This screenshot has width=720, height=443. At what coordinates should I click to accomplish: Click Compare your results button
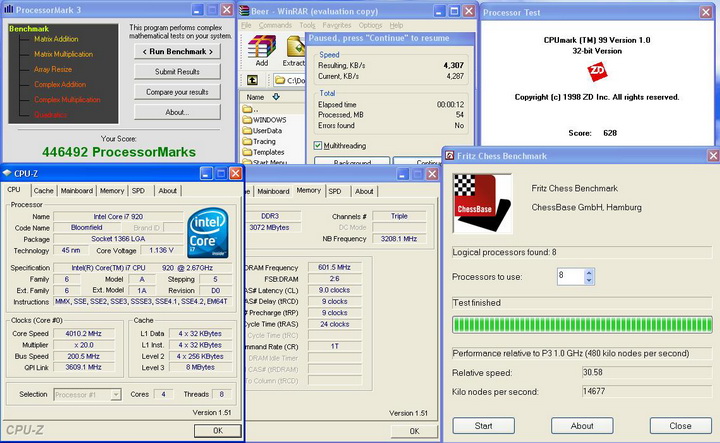(177, 92)
